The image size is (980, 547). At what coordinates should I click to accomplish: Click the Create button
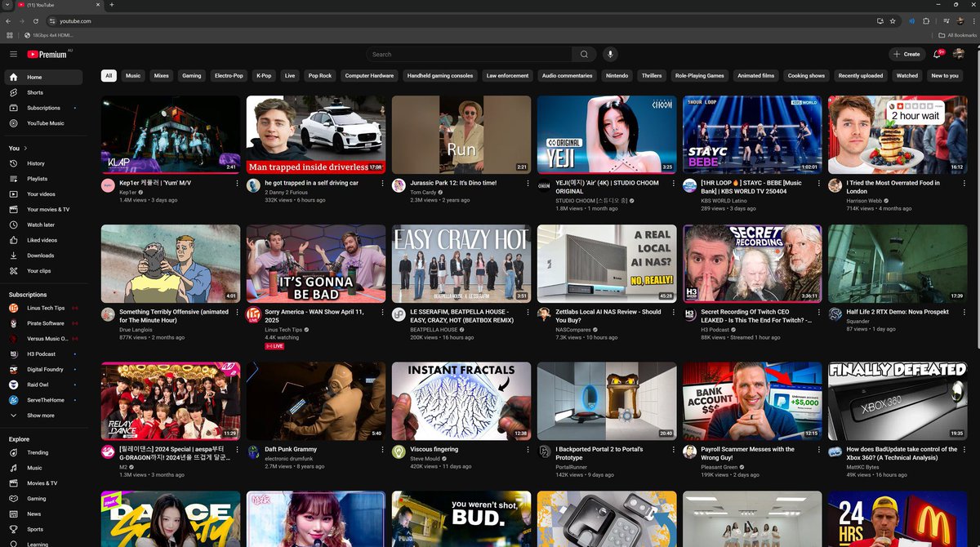[906, 54]
